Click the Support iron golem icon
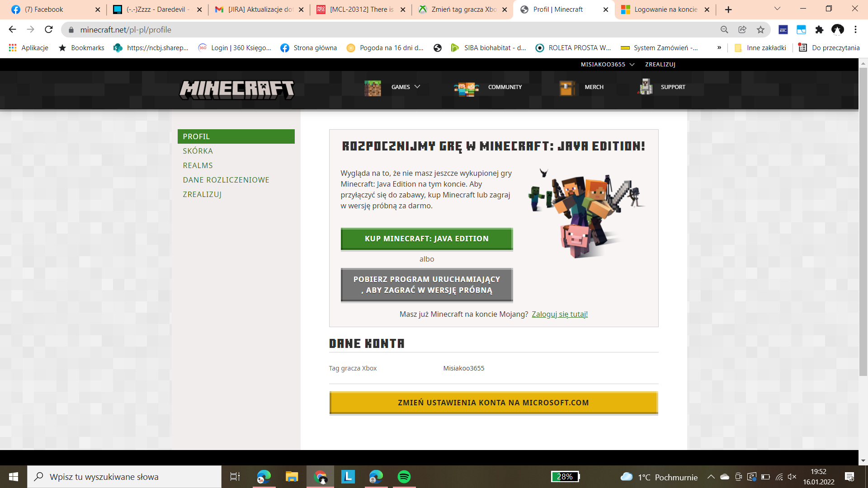Screen dimensions: 868x488 tap(646, 87)
